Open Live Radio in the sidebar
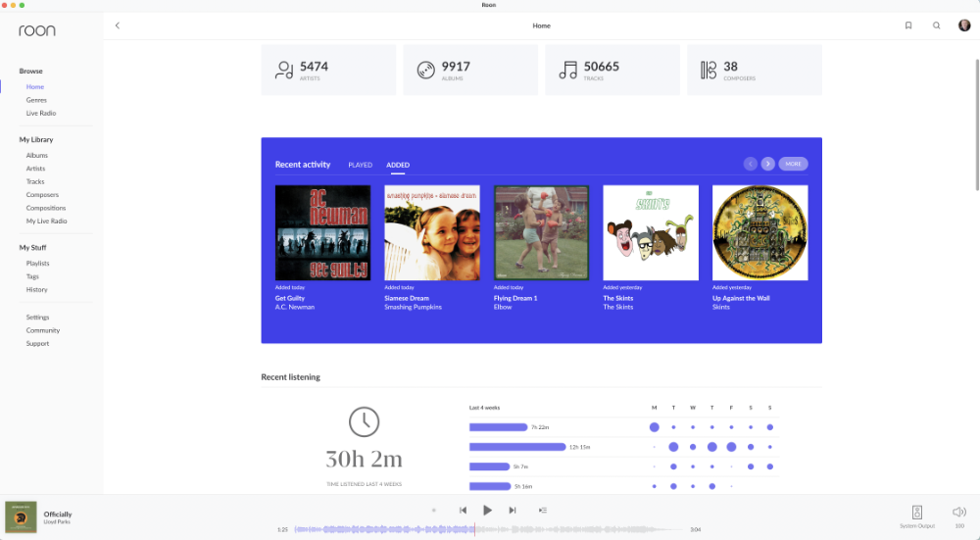The width and height of the screenshot is (980, 540). click(x=40, y=113)
